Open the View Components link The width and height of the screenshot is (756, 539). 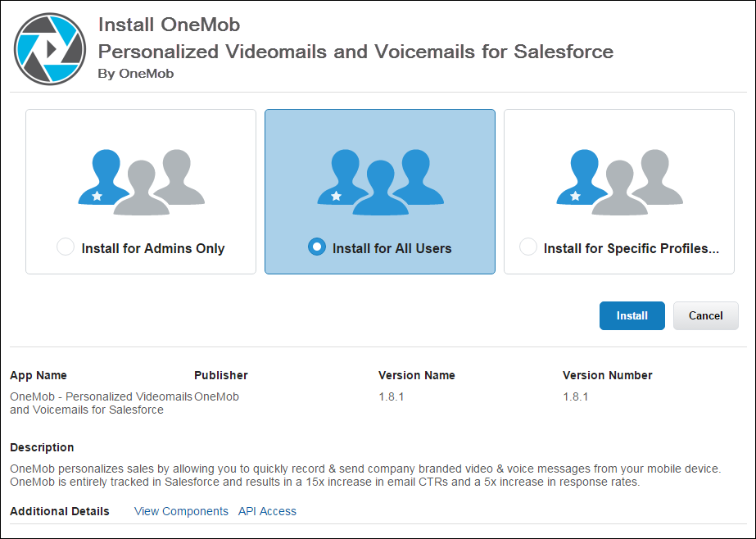tap(181, 511)
